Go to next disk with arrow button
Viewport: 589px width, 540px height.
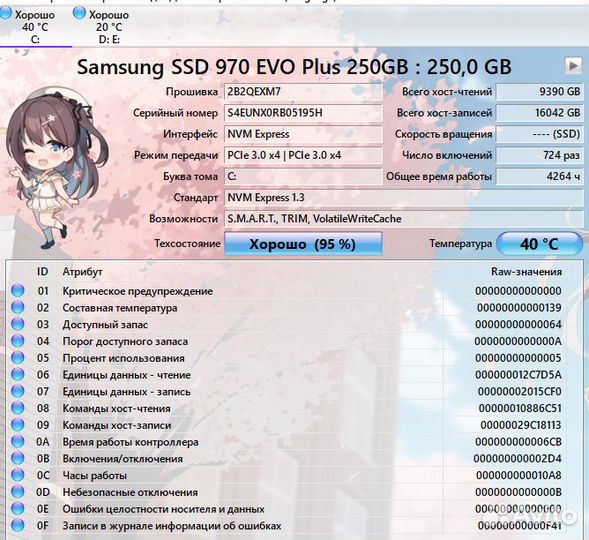coord(573,66)
